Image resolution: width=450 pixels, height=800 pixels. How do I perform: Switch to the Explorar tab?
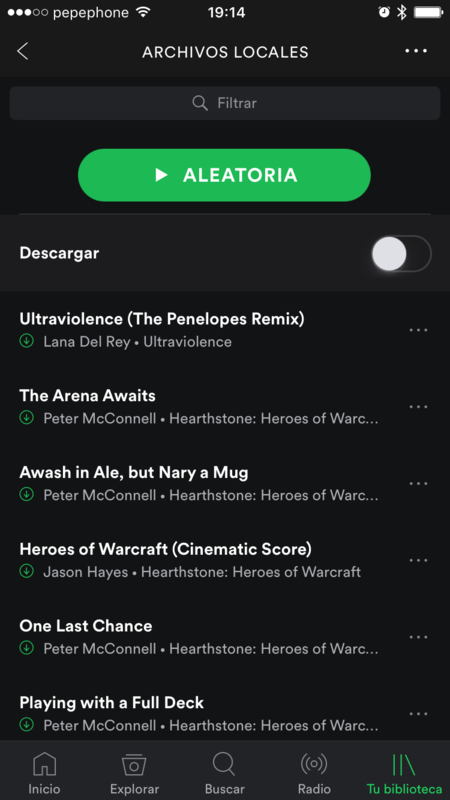pyautogui.click(x=134, y=772)
